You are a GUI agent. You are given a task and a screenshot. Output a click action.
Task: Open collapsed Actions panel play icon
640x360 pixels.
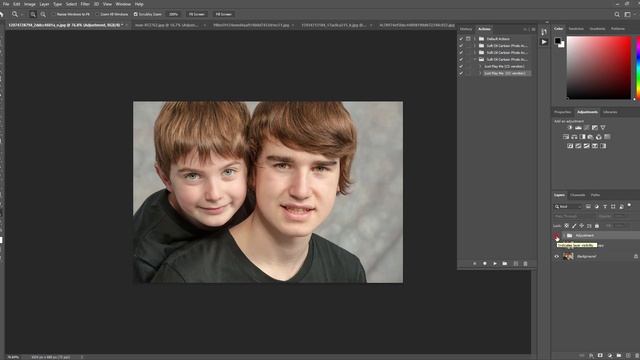coord(544,42)
